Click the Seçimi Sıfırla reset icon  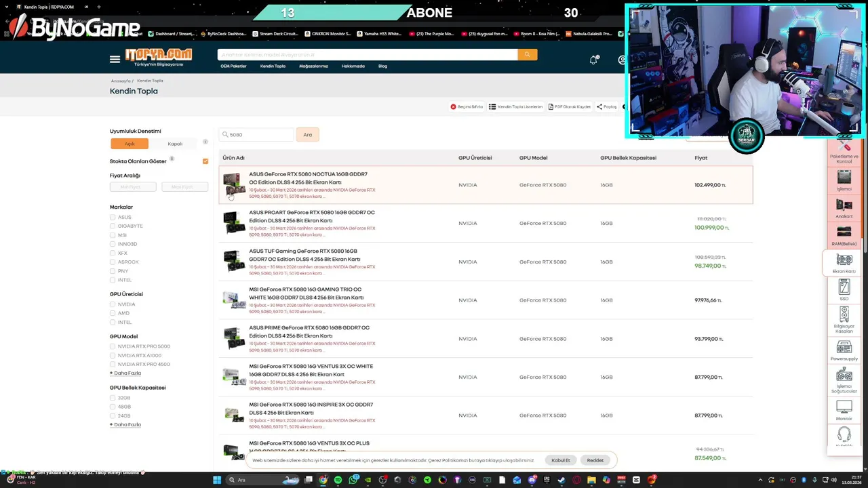pyautogui.click(x=453, y=106)
